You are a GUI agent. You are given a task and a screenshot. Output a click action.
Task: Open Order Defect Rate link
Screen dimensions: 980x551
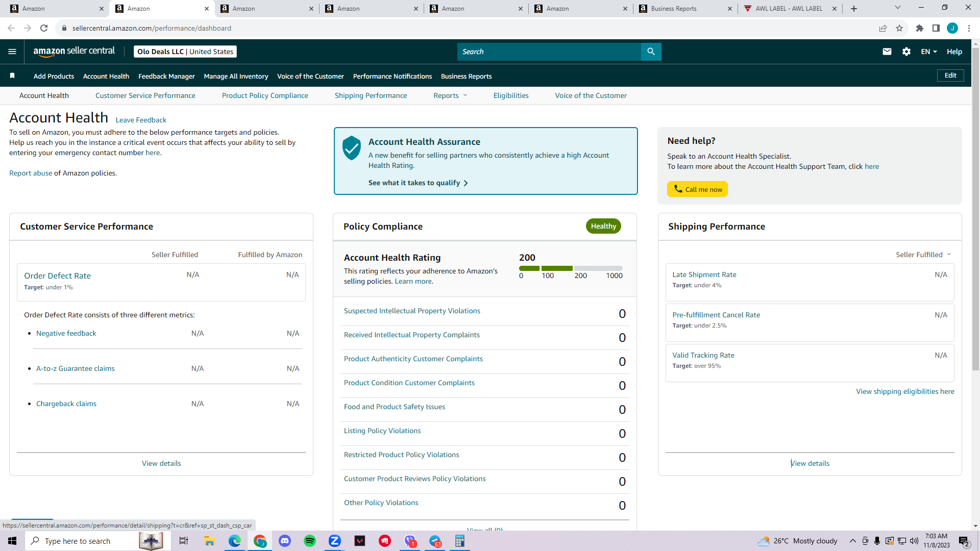57,275
